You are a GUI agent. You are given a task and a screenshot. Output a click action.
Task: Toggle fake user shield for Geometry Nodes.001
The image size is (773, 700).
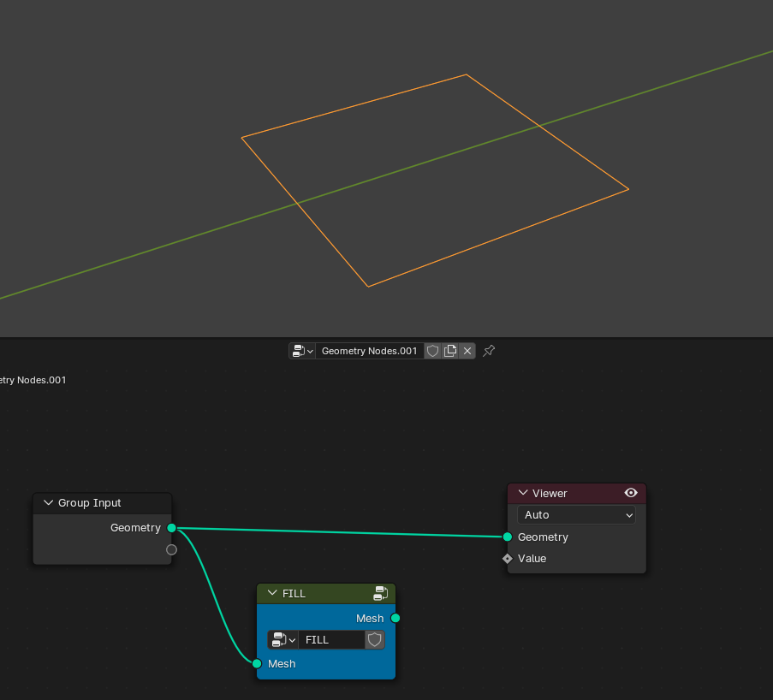[x=432, y=351]
